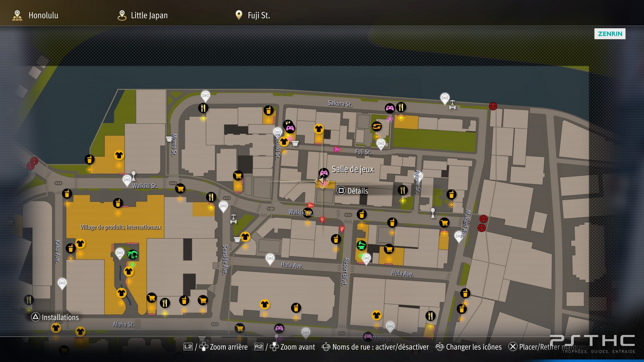Select the shopping cart icon near Momo St.

point(180,189)
